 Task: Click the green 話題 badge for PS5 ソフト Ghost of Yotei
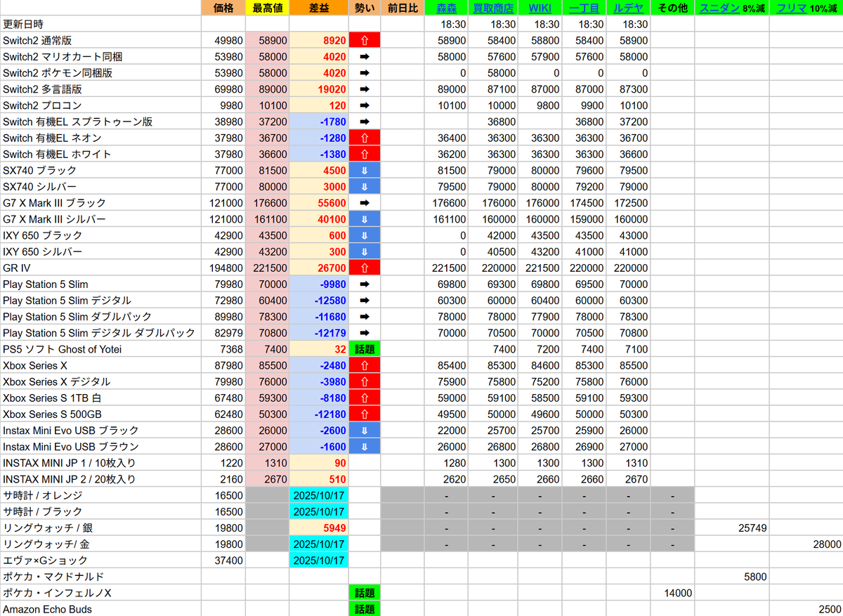point(364,349)
